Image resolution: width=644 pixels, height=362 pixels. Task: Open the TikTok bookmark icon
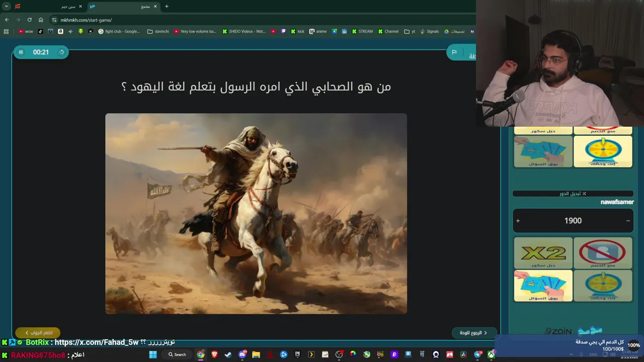[x=41, y=31]
